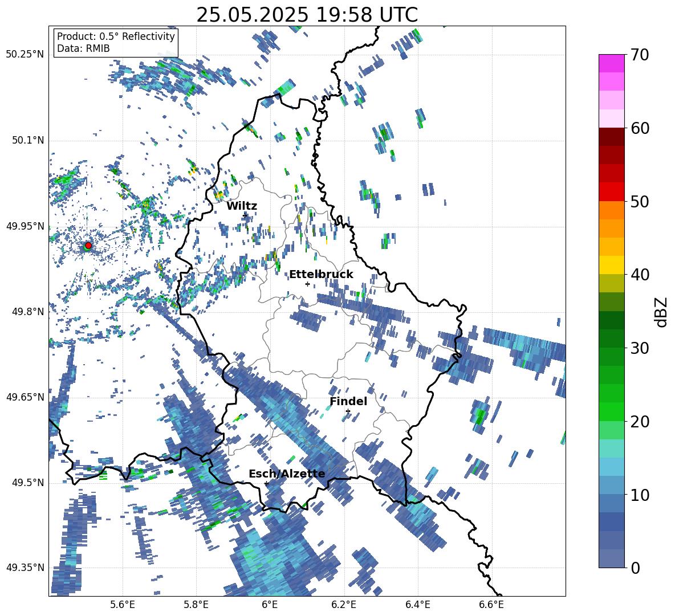Click the 49.65°N latitude label

pos(25,397)
